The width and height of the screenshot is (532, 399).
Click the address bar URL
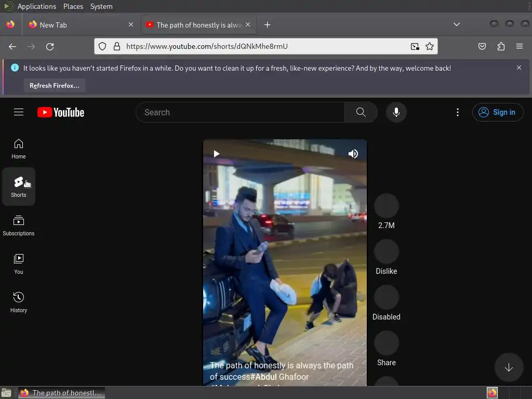pyautogui.click(x=207, y=46)
